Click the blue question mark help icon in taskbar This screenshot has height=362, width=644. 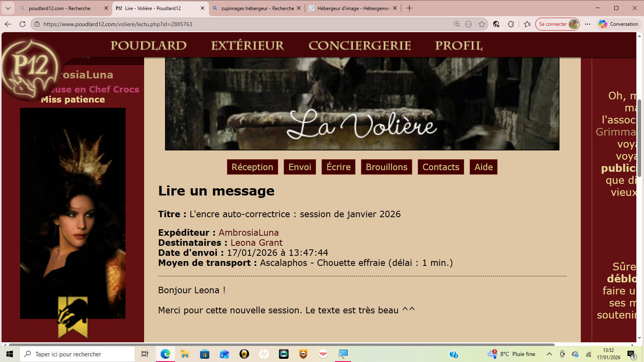pos(454,354)
